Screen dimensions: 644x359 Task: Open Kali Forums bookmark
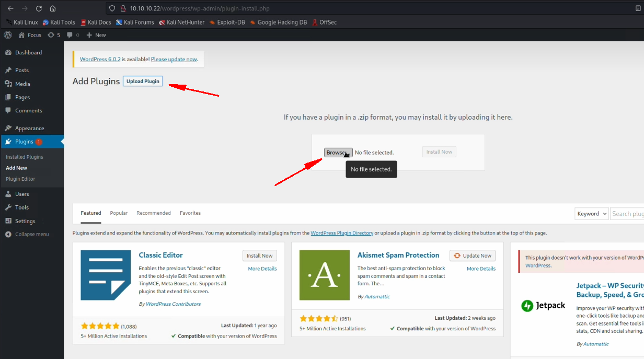coord(135,22)
